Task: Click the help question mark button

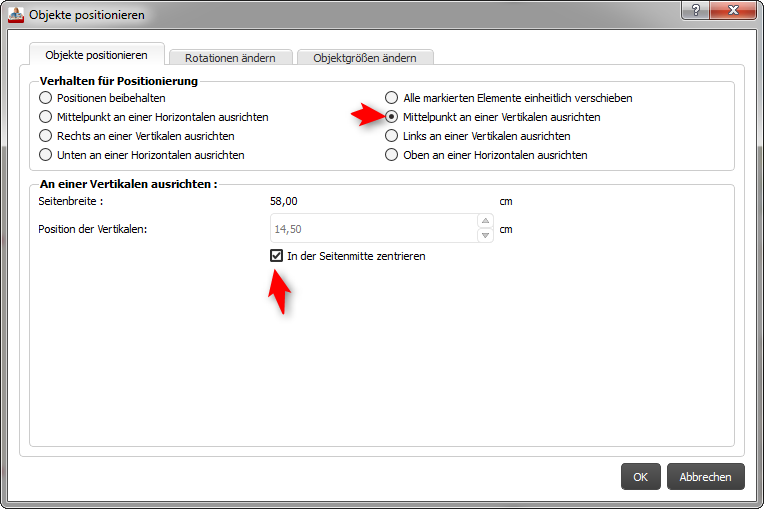Action: (696, 10)
